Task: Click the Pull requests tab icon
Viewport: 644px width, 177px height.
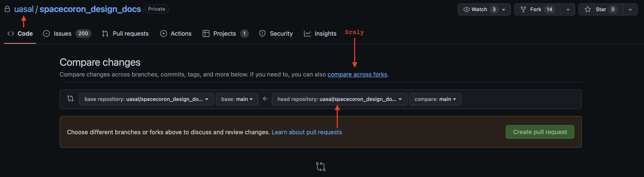Action: [105, 34]
